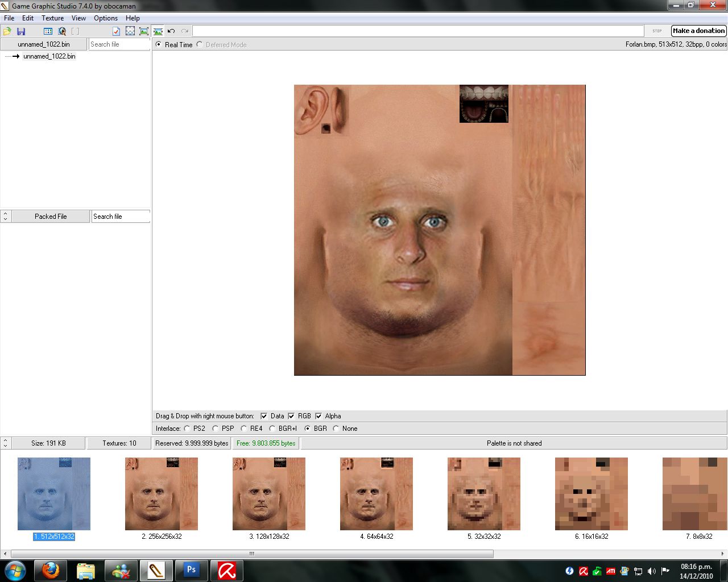The width and height of the screenshot is (728, 582).
Task: Select the 256x256x32 texture thumbnail
Action: [162, 494]
